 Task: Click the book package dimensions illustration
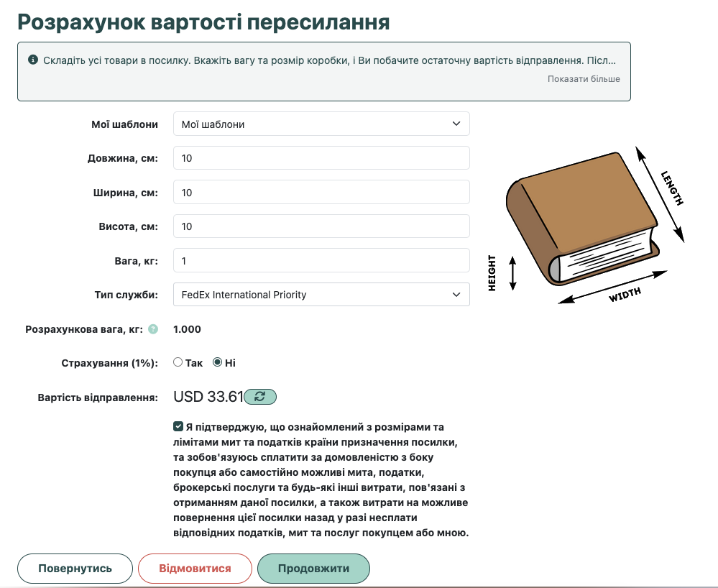[x=586, y=226]
